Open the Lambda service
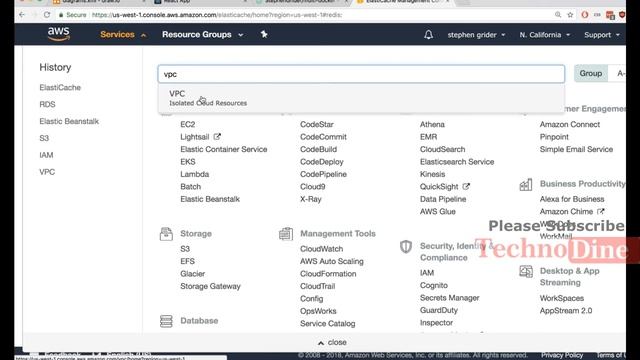Viewport: 640px width, 360px height. [195, 174]
